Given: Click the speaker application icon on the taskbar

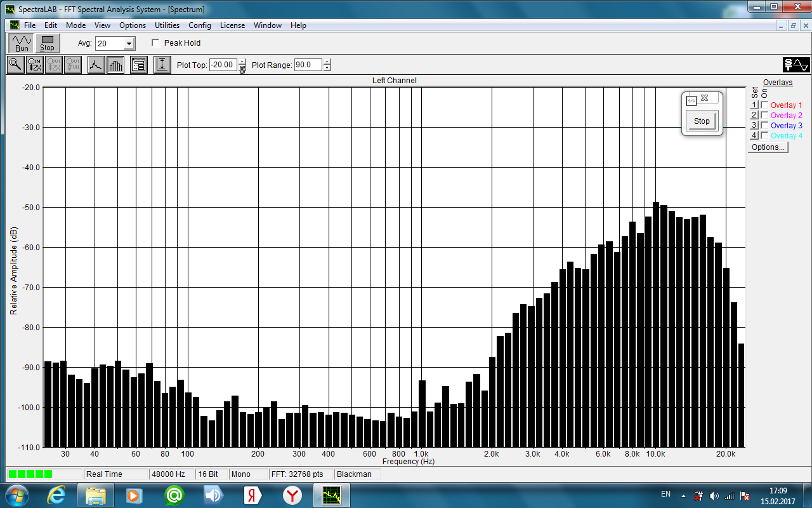Looking at the screenshot, I should click(x=213, y=495).
